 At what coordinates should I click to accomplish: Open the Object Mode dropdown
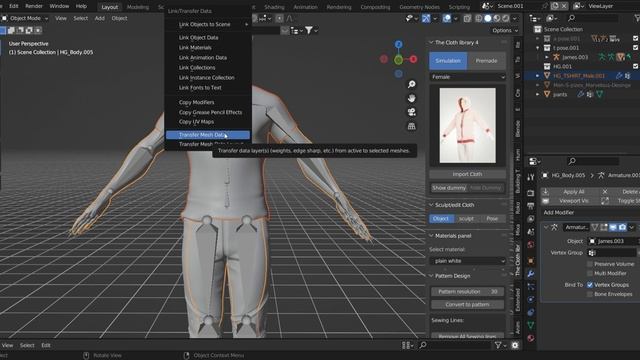point(24,18)
